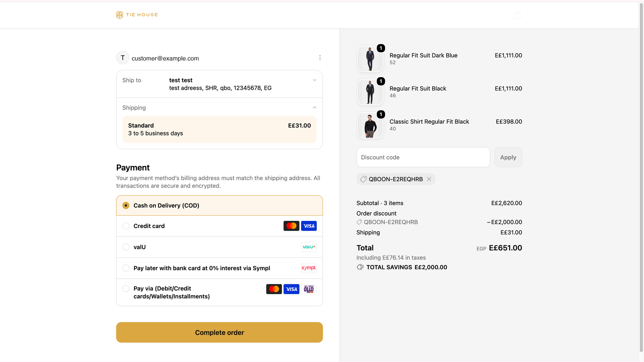Click the Regular Fit Suit Dark Blue thumbnail
This screenshot has width=644, height=362.
click(370, 59)
